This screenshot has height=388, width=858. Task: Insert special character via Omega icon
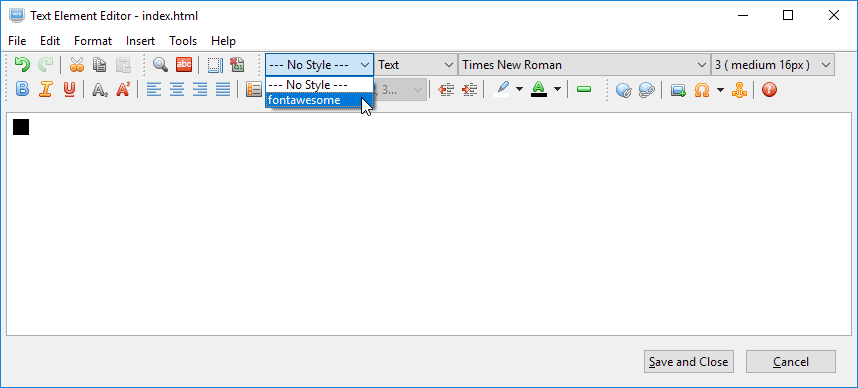click(x=702, y=90)
